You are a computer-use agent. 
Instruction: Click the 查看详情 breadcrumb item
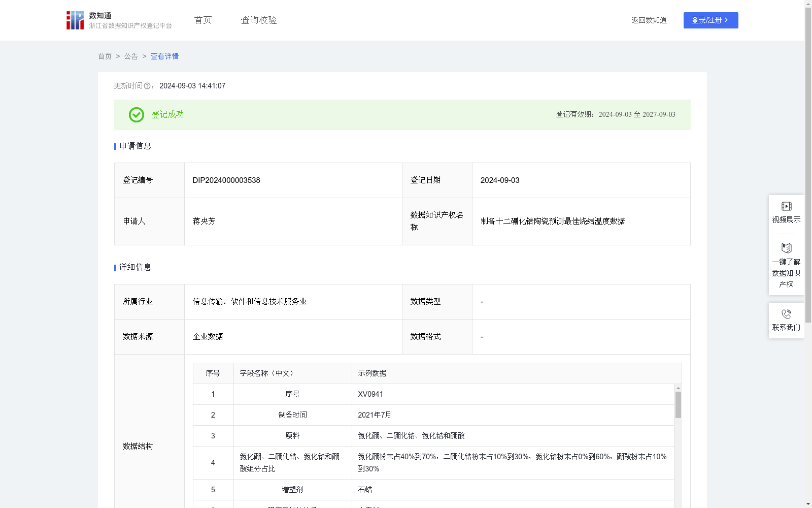tap(164, 56)
